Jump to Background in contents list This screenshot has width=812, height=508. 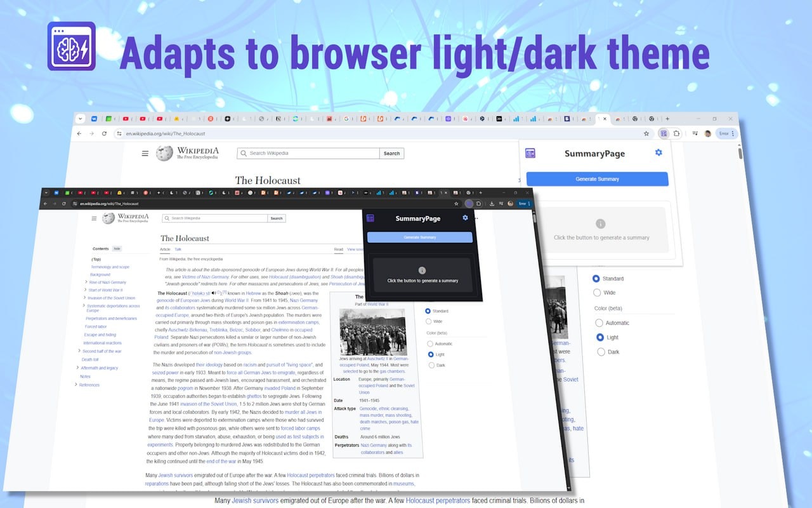click(x=100, y=274)
